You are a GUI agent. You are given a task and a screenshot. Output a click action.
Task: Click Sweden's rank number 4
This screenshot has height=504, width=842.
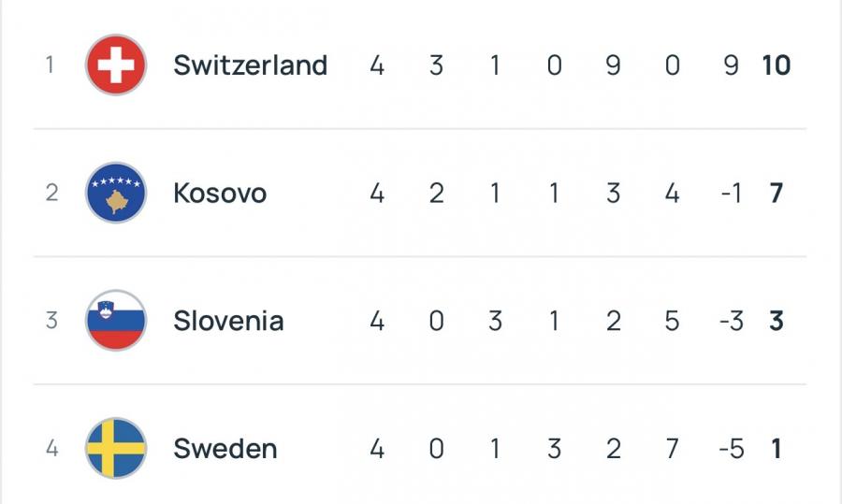51,449
